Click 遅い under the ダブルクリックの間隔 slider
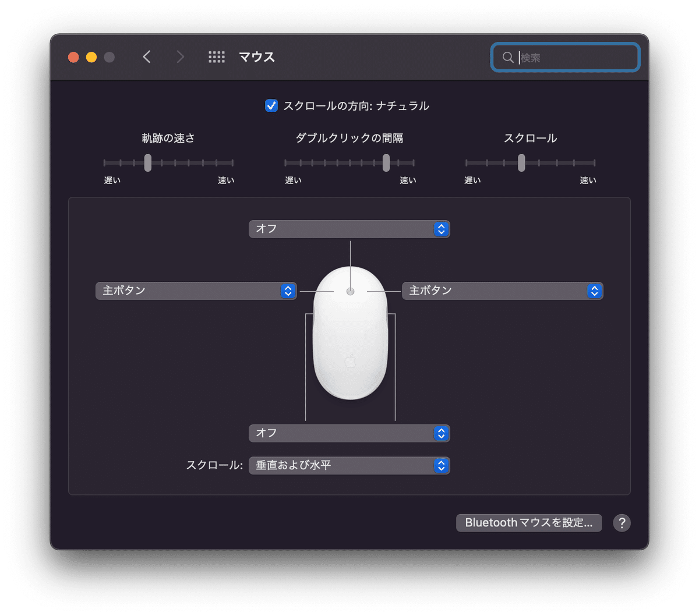The width and height of the screenshot is (699, 616). 293,180
